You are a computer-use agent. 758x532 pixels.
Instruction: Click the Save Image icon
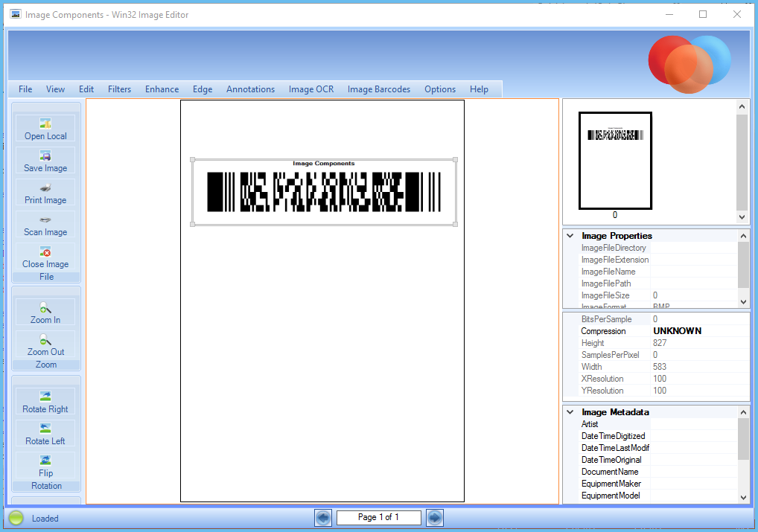[x=45, y=156]
